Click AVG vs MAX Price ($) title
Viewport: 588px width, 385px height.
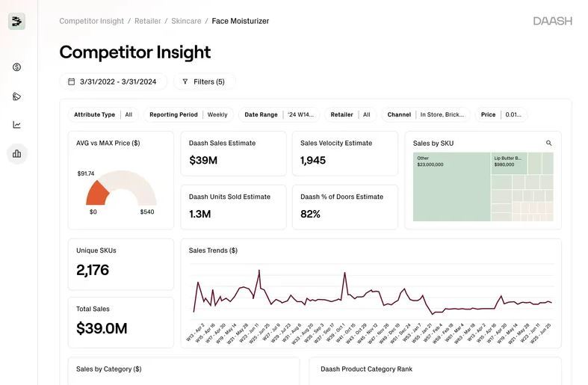[108, 143]
